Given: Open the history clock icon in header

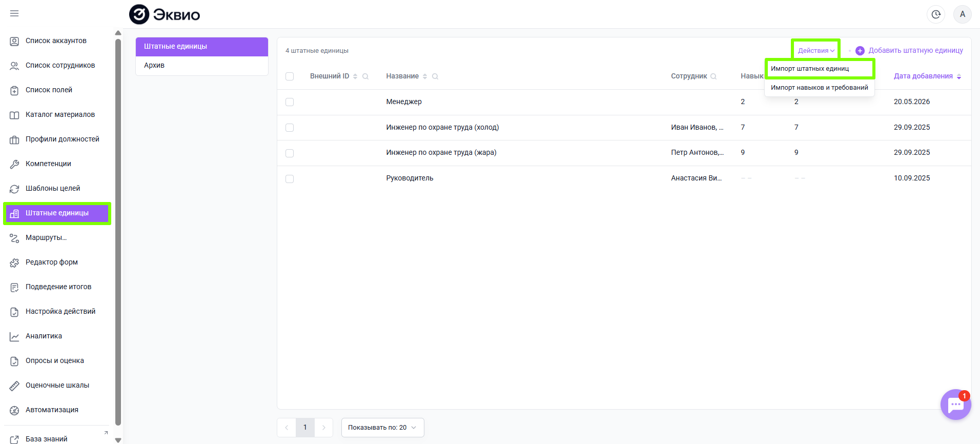Looking at the screenshot, I should pyautogui.click(x=936, y=14).
